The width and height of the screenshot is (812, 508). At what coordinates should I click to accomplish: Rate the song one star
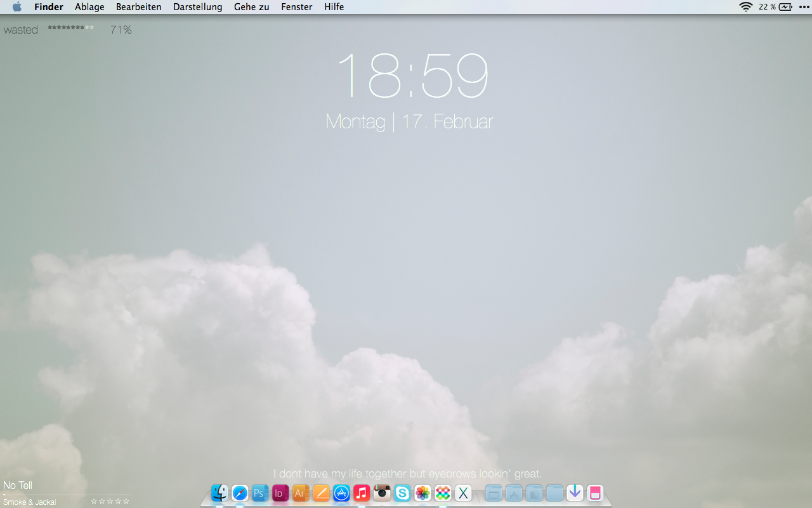pyautogui.click(x=94, y=502)
